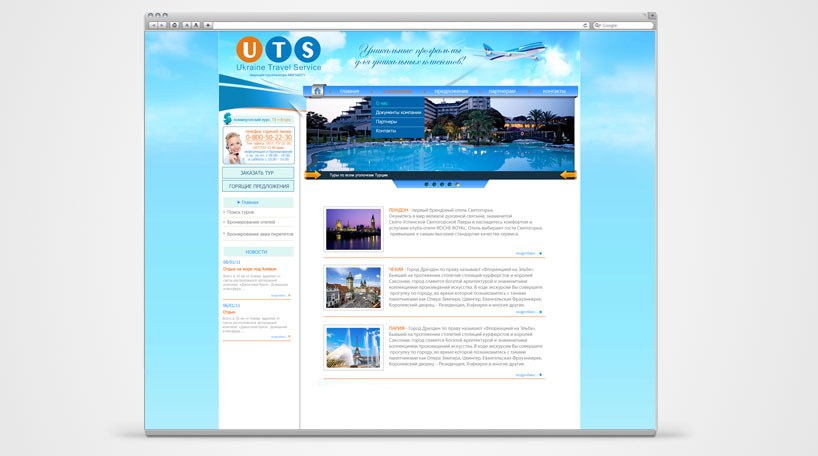Click the browser back button

click(154, 25)
